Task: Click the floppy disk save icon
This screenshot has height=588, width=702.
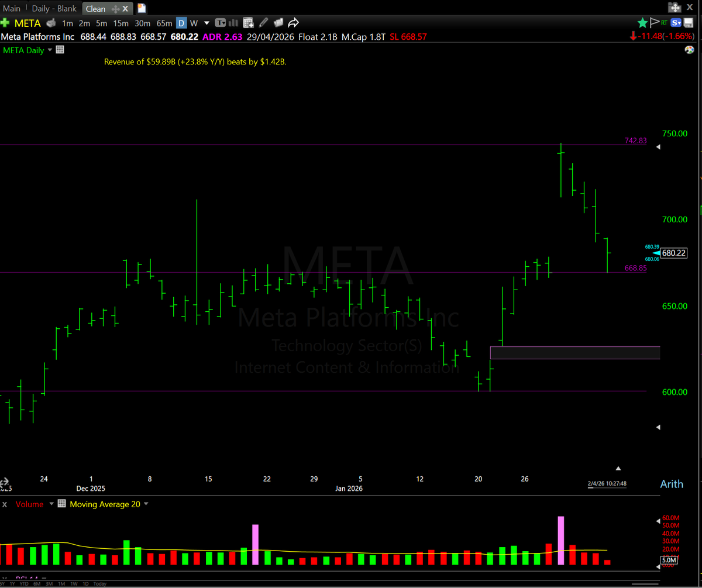Action: [x=689, y=23]
